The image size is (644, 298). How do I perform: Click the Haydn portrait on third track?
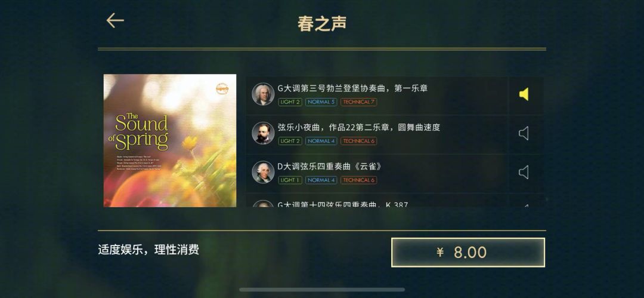coord(263,172)
